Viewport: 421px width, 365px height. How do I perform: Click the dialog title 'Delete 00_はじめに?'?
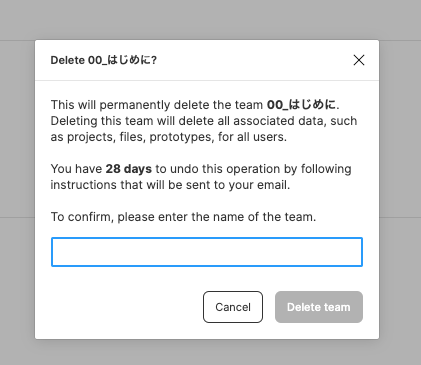point(104,60)
